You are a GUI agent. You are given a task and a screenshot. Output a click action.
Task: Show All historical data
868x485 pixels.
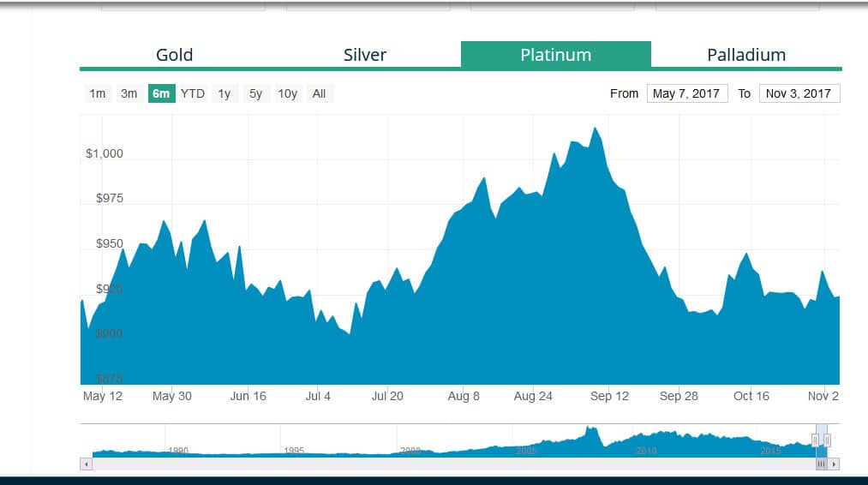click(x=319, y=93)
